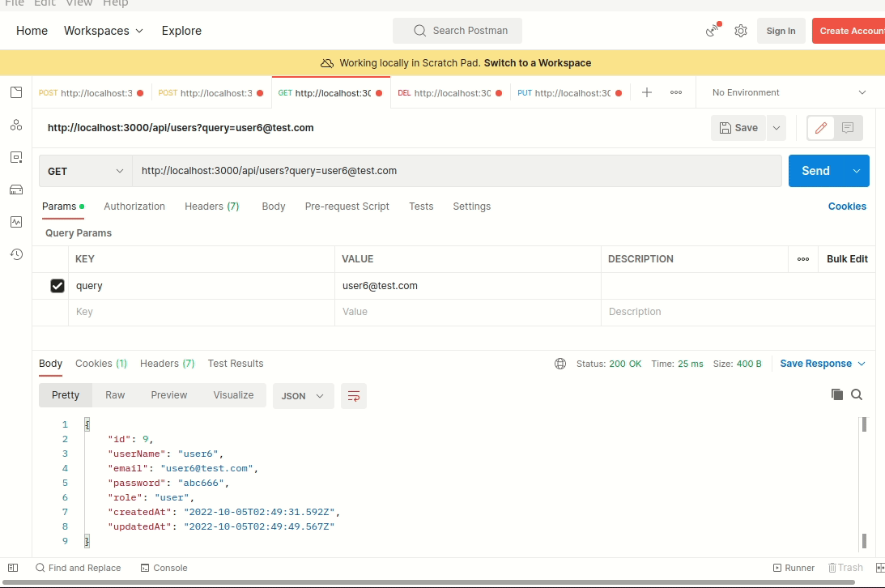Click the empty Key placeholder cell
The width and height of the screenshot is (885, 588).
[202, 312]
